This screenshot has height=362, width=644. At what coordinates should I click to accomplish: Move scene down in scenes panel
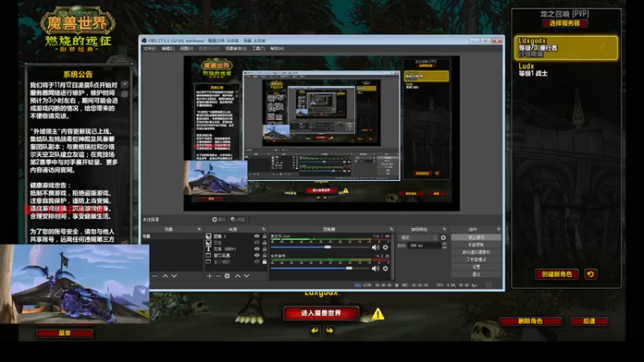tap(174, 276)
